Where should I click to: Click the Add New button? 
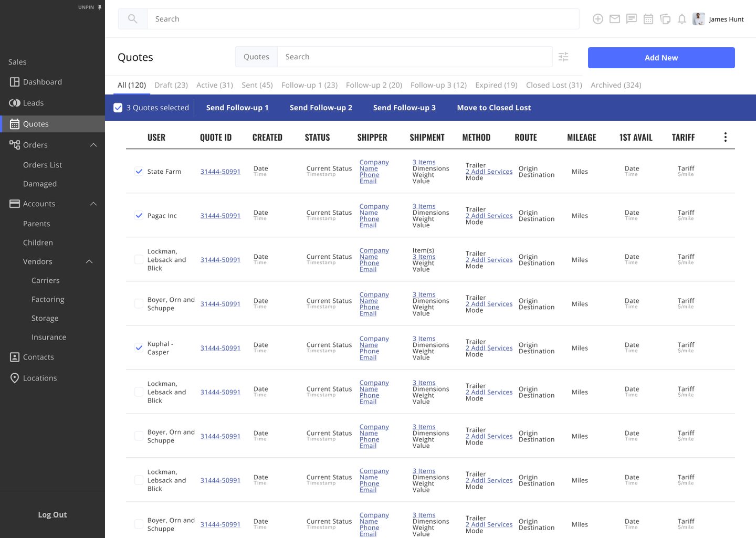[x=661, y=58]
